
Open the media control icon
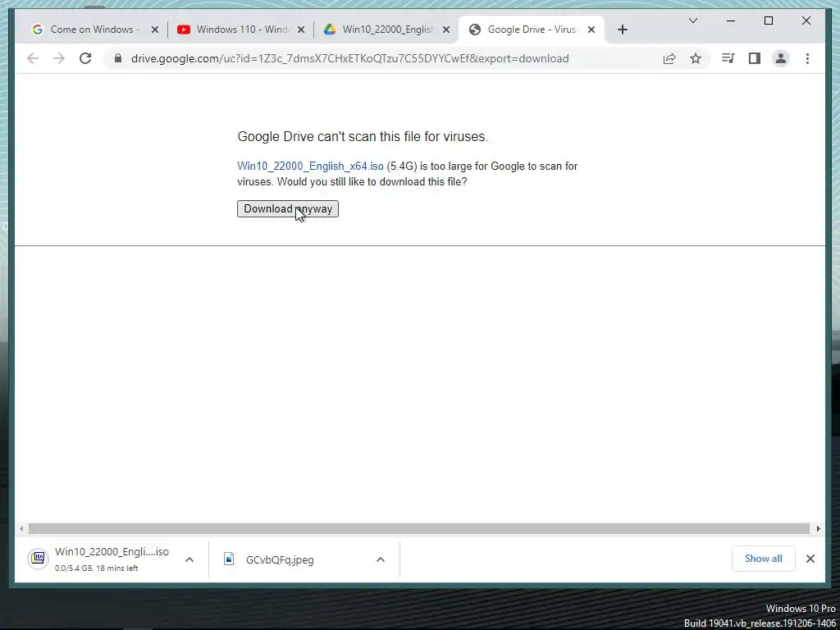[728, 58]
